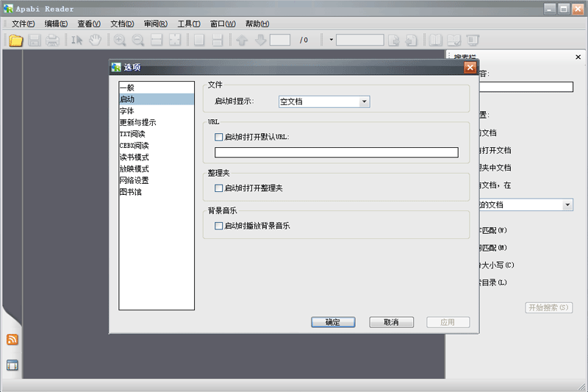
Task: Click the 确定 button
Action: pos(333,322)
